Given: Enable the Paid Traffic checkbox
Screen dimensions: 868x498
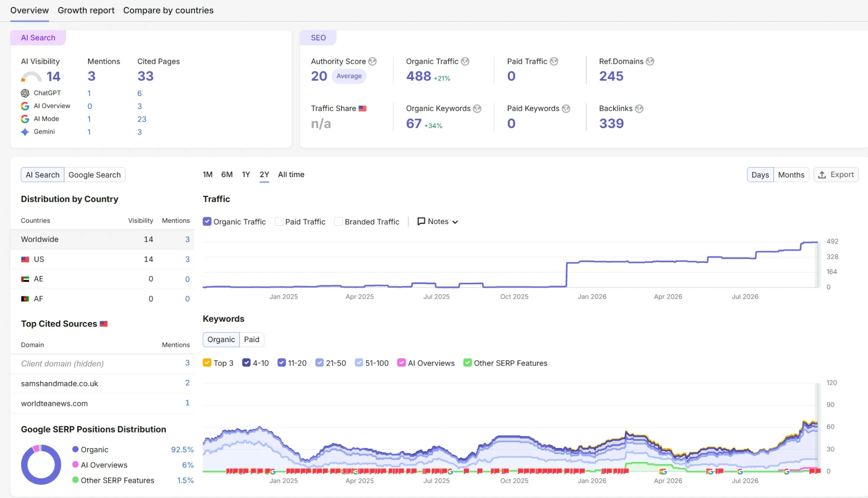Looking at the screenshot, I should tap(279, 221).
